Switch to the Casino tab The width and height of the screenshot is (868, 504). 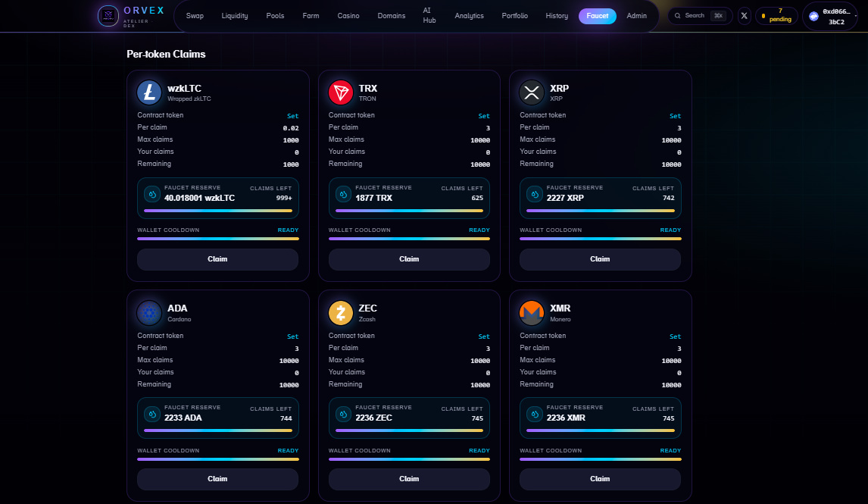pyautogui.click(x=348, y=16)
